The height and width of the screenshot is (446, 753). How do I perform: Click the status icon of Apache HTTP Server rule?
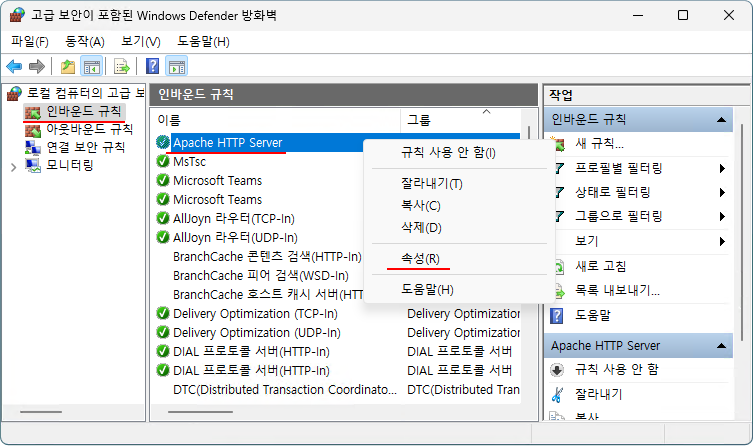coord(163,142)
